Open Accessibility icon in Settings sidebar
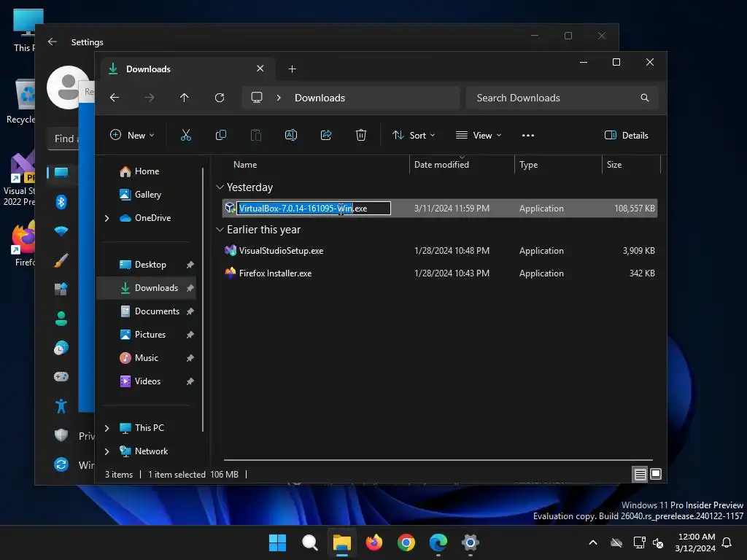Screen dimensions: 747x560 tap(61, 406)
